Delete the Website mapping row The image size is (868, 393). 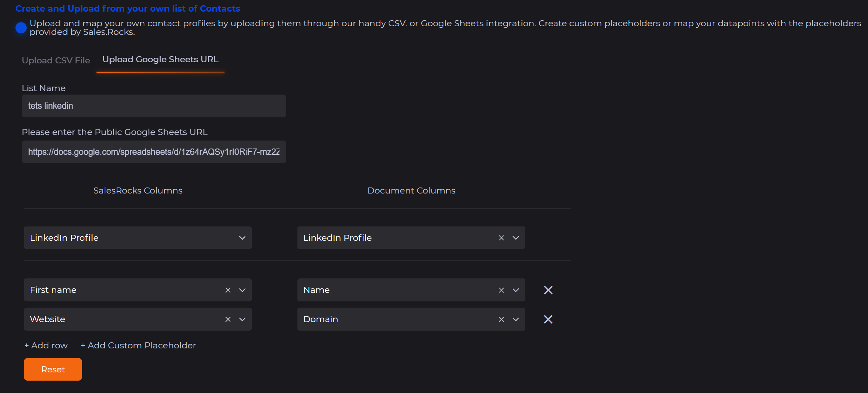548,319
